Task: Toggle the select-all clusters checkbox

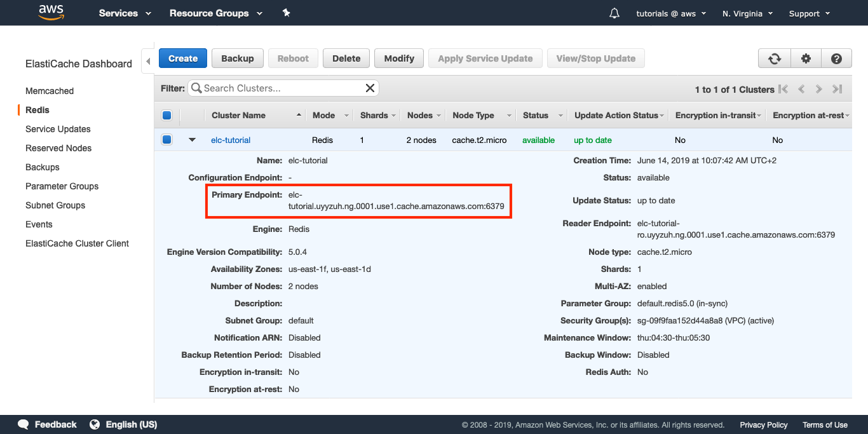Action: click(167, 116)
